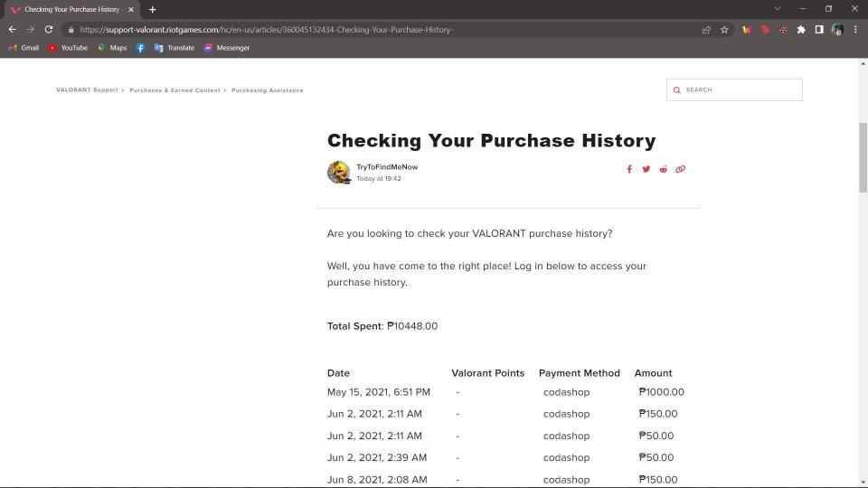Click the red round extension icon
868x488 pixels.
(783, 30)
